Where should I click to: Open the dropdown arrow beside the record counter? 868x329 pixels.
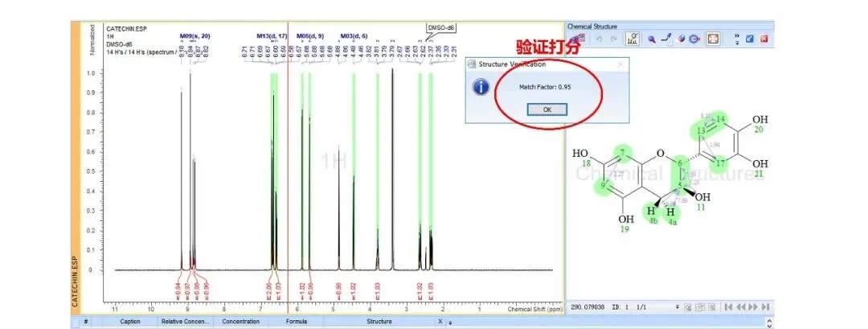678,306
